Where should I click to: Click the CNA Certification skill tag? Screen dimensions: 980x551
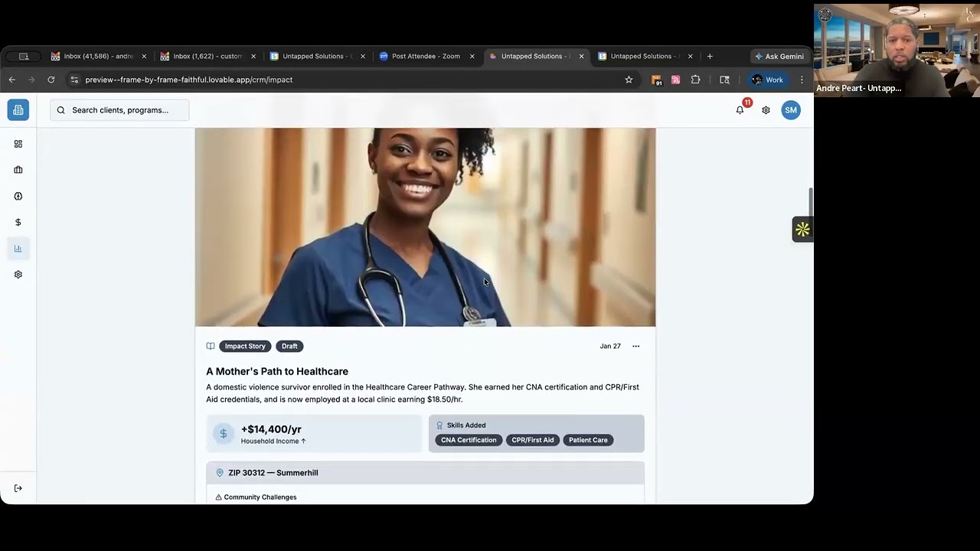pyautogui.click(x=469, y=440)
